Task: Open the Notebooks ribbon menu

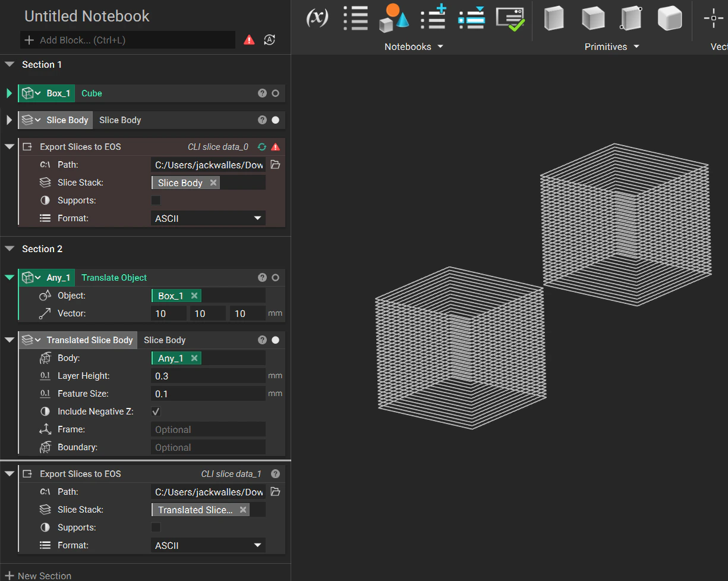Action: click(414, 46)
